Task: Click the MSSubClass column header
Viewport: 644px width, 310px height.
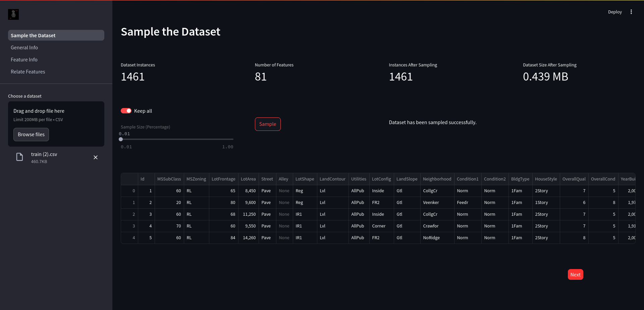Action: [169, 179]
